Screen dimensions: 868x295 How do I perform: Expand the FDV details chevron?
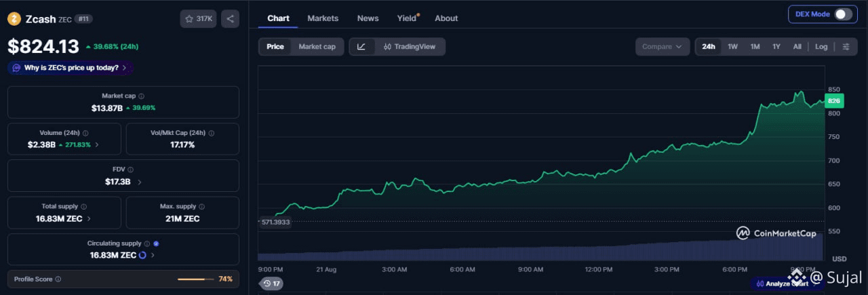(140, 182)
